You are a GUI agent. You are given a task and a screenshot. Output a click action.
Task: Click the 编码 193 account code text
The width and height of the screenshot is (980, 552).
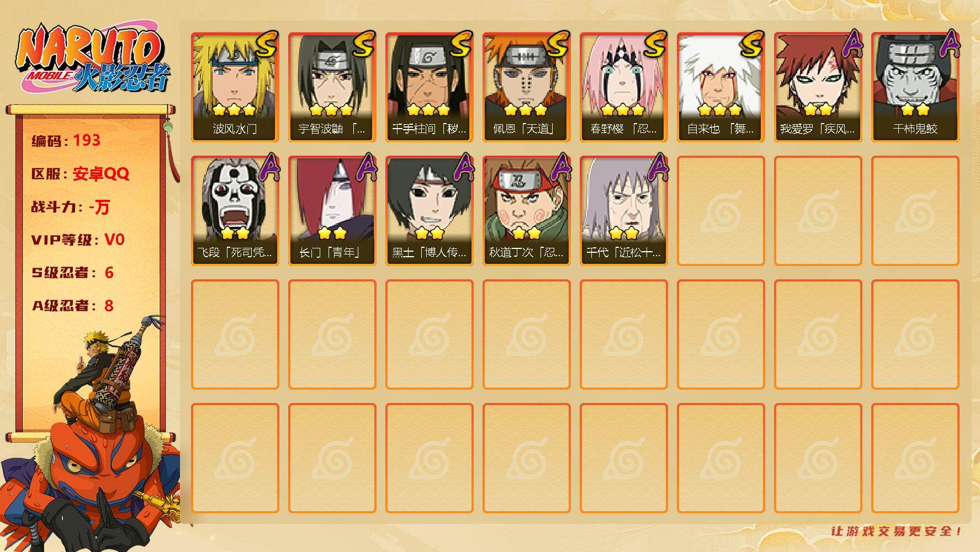pos(66,140)
